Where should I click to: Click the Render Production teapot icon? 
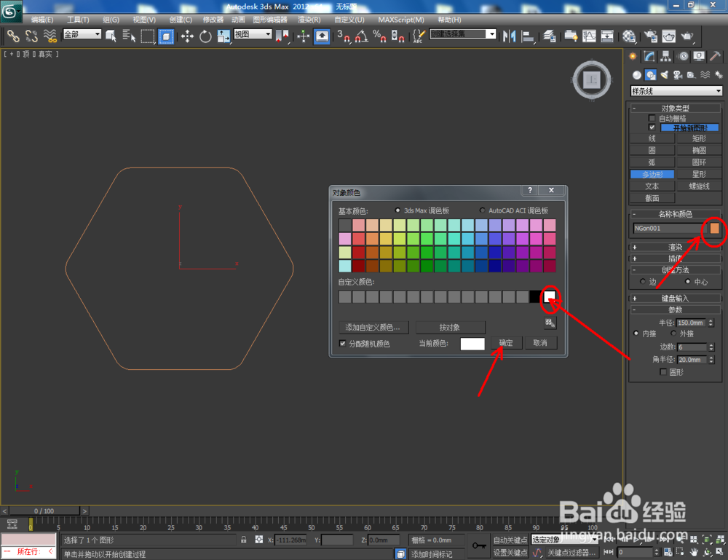(x=687, y=36)
